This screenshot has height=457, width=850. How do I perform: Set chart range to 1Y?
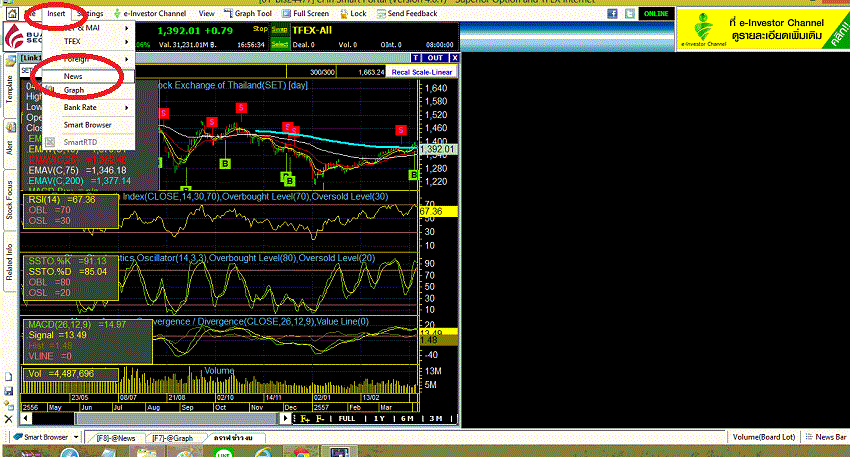pos(379,419)
